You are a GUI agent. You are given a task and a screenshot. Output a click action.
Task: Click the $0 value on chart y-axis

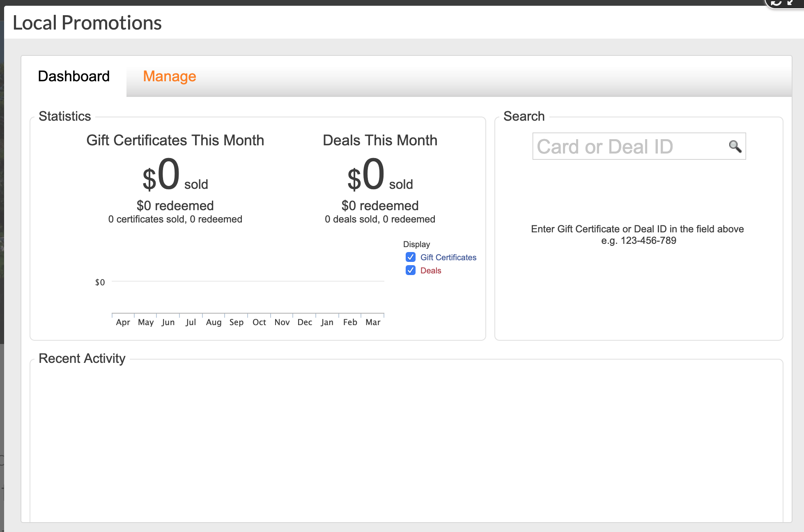[x=100, y=282]
